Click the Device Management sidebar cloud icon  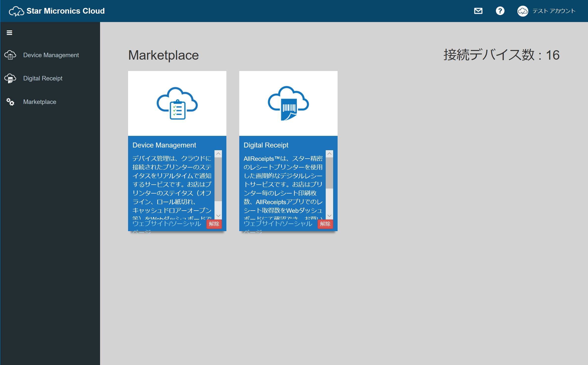(x=10, y=55)
